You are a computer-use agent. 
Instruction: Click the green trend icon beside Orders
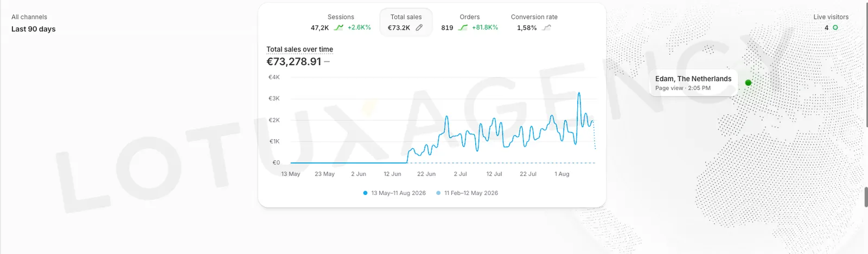[463, 28]
